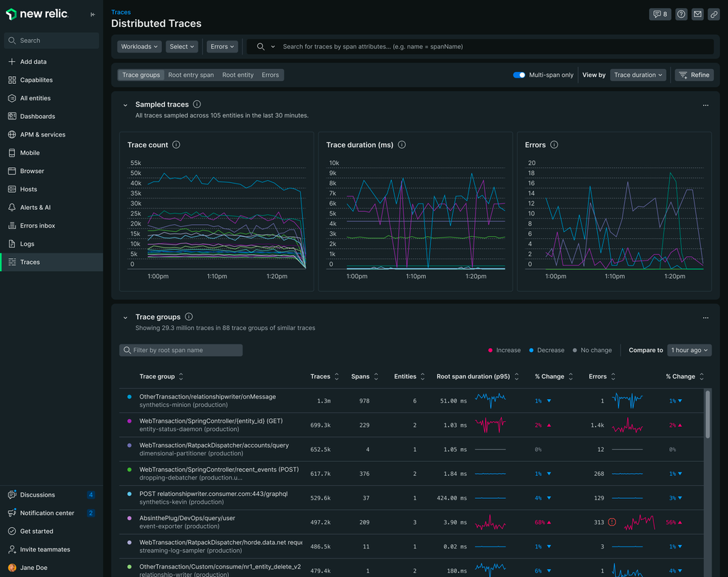This screenshot has height=577, width=728.
Task: Click the trace groups table scrollbar
Action: tap(707, 414)
